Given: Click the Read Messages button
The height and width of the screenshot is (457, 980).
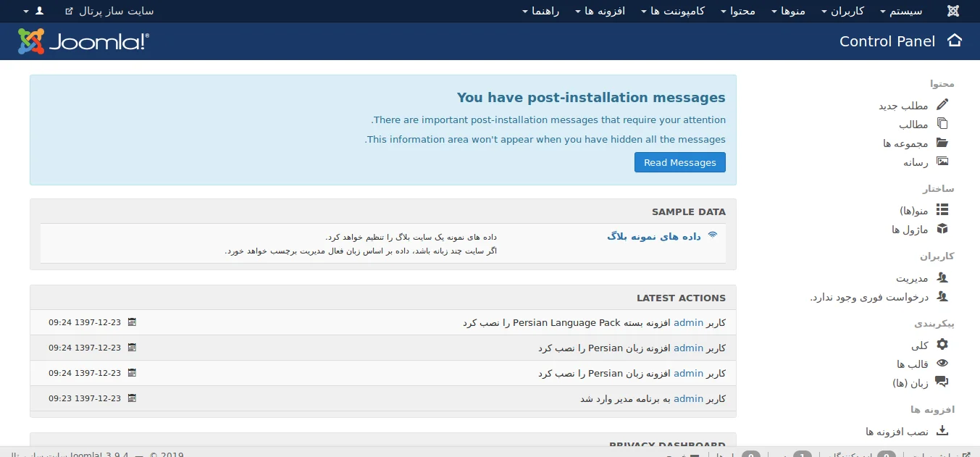Looking at the screenshot, I should (x=679, y=162).
